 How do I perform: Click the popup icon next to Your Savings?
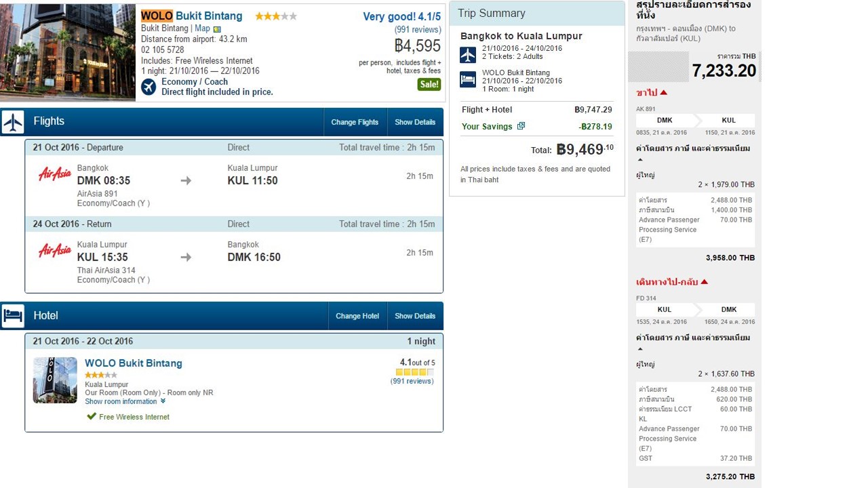click(521, 126)
